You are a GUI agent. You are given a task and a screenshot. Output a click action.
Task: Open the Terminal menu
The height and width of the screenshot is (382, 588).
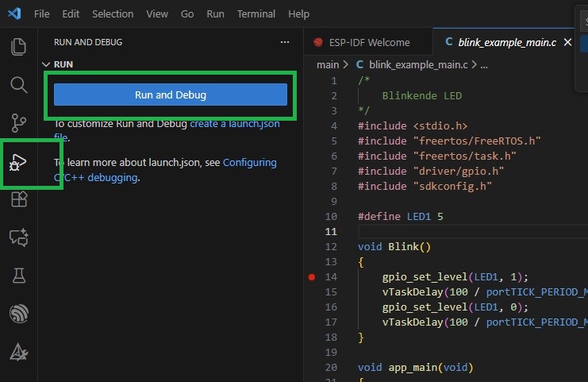coord(256,14)
